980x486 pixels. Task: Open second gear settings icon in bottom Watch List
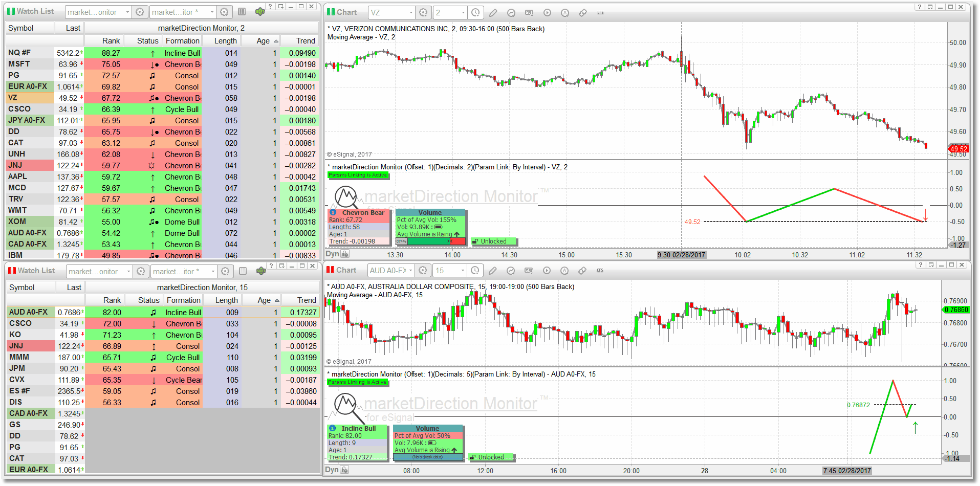(225, 271)
